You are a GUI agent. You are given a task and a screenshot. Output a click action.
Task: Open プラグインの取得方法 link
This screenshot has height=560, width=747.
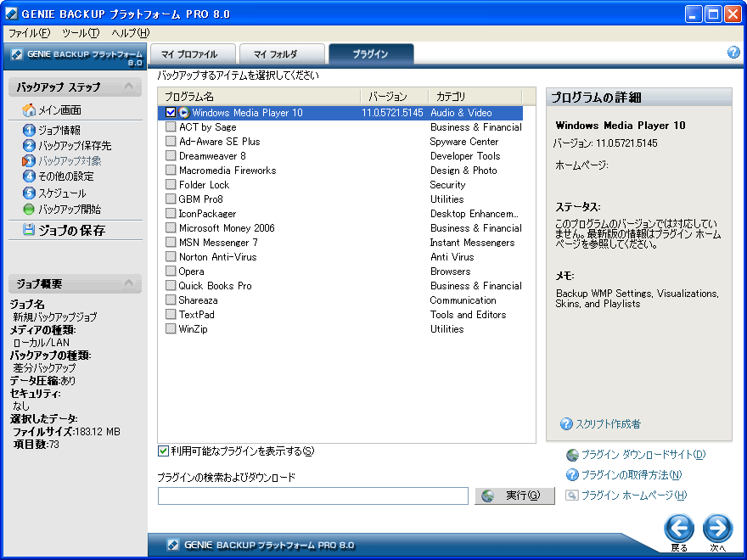pyautogui.click(x=632, y=475)
